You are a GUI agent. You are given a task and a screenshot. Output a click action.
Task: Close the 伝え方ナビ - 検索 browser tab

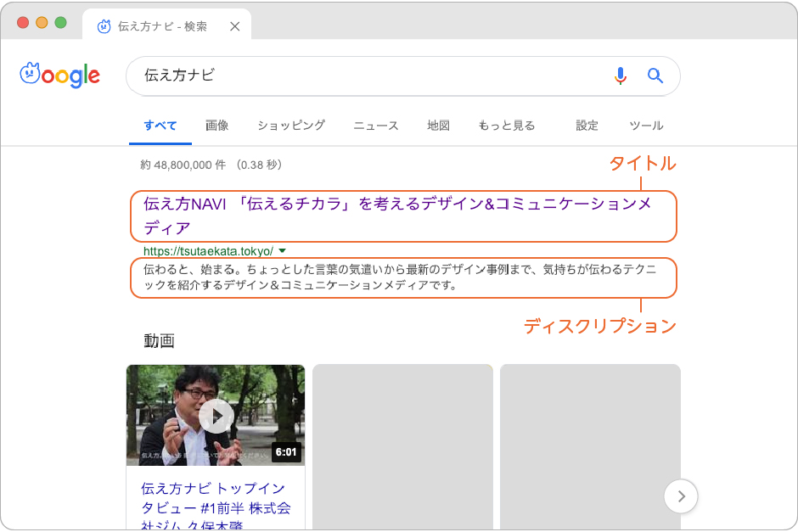coord(234,26)
